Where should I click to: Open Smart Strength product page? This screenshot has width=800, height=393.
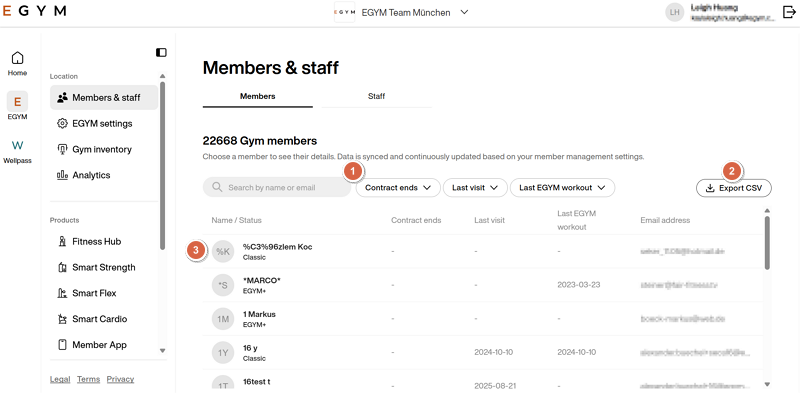click(x=104, y=267)
